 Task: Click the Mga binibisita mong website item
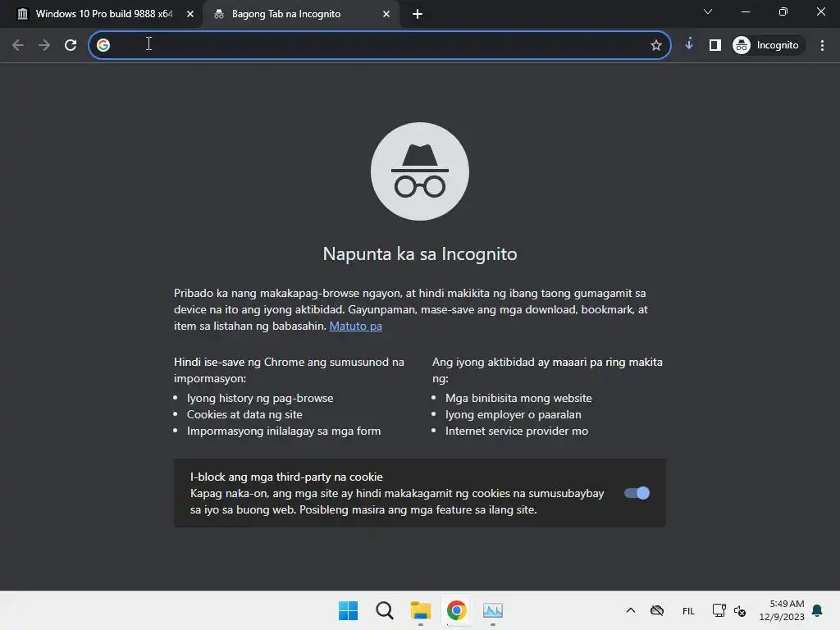518,398
